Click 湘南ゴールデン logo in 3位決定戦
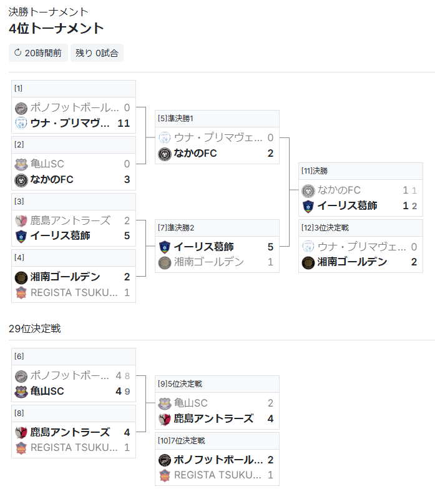 pos(308,262)
